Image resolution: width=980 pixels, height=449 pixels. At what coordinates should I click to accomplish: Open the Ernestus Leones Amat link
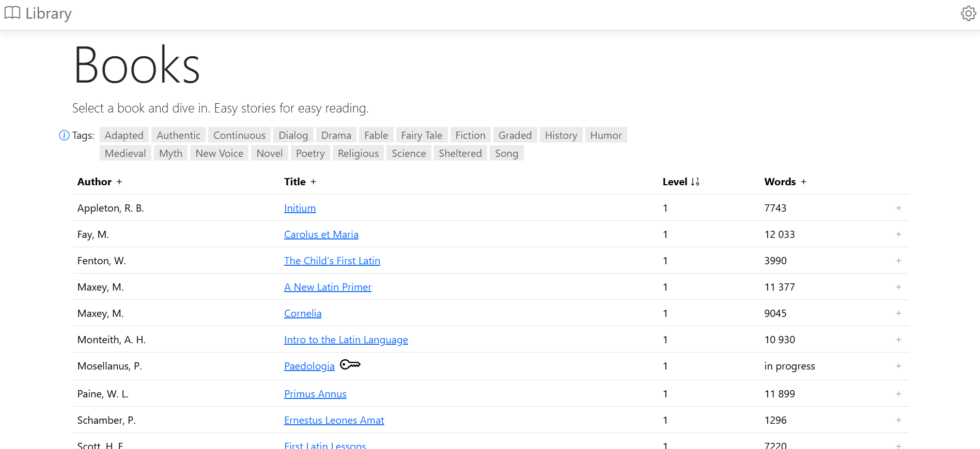click(334, 420)
